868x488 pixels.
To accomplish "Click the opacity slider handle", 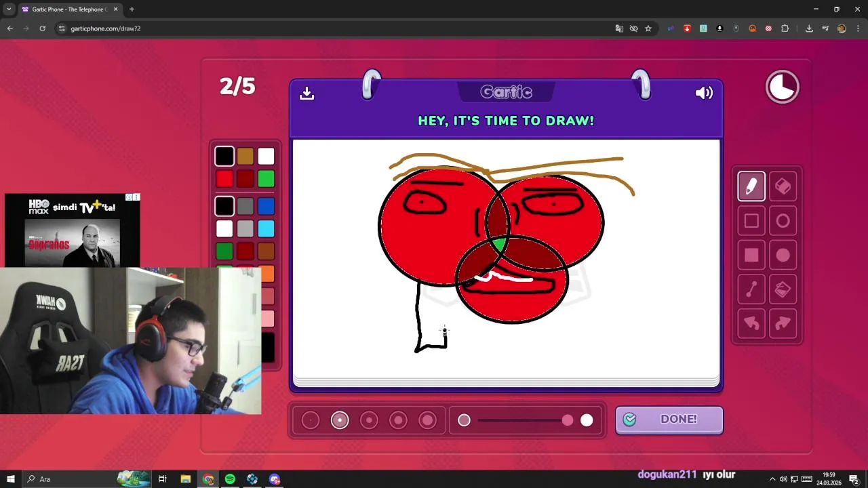I will tap(568, 420).
